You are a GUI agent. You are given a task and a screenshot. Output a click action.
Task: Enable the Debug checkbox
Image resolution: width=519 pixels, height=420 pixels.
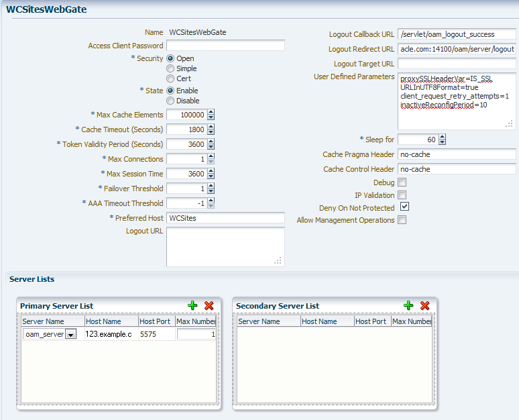click(402, 182)
